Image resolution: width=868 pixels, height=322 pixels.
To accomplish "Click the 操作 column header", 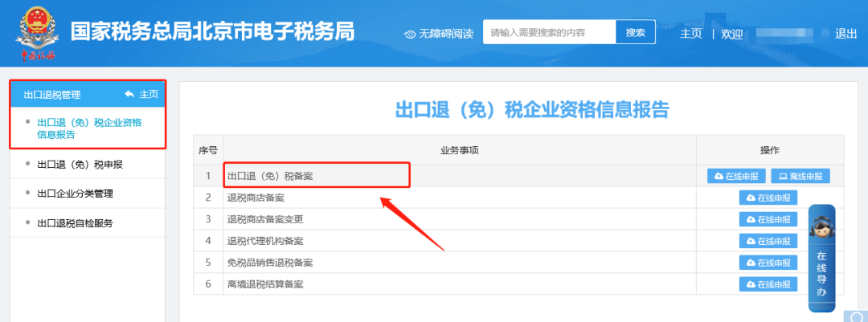I will point(770,150).
